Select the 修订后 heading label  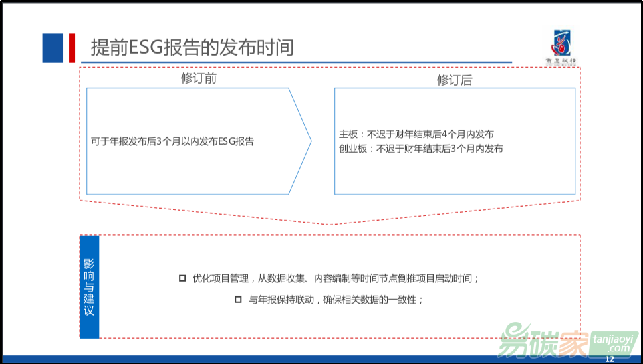click(x=454, y=80)
